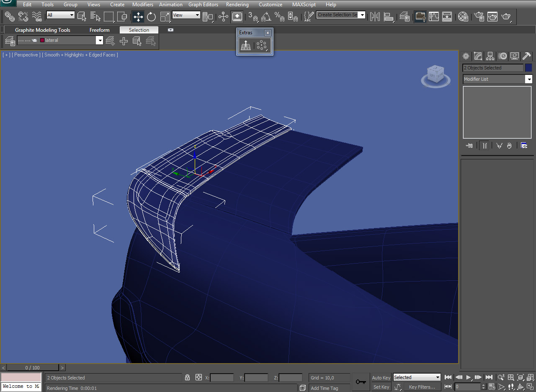
Task: Open the Graph Editors menu
Action: point(204,5)
